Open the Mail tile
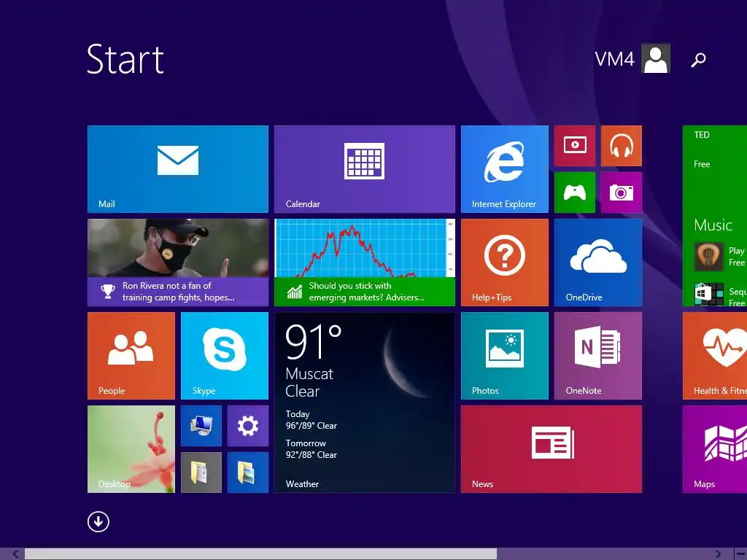 coord(178,169)
